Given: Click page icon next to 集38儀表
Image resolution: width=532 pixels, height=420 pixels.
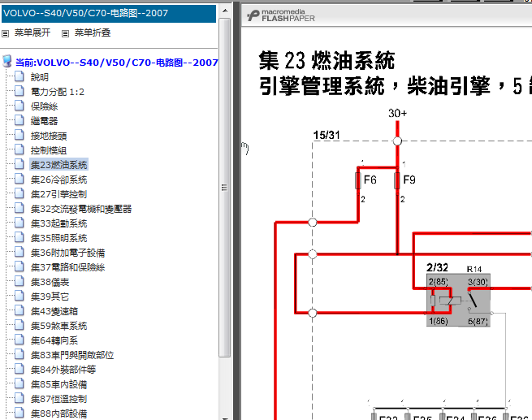Looking at the screenshot, I should point(19,281).
